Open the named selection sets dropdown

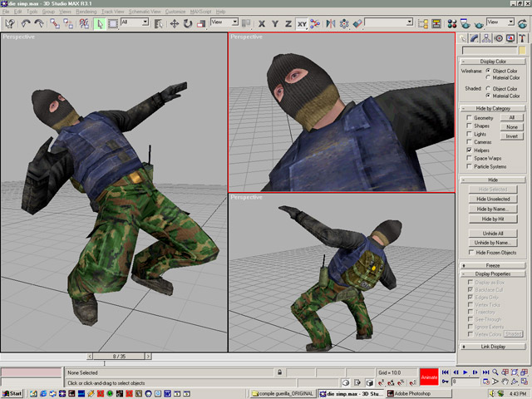[x=410, y=22]
